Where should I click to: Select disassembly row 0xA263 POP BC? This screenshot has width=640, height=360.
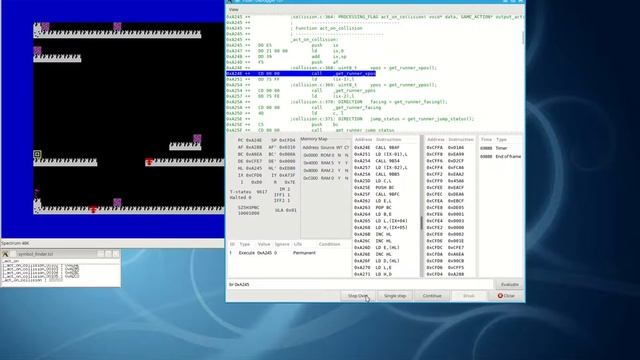point(386,207)
